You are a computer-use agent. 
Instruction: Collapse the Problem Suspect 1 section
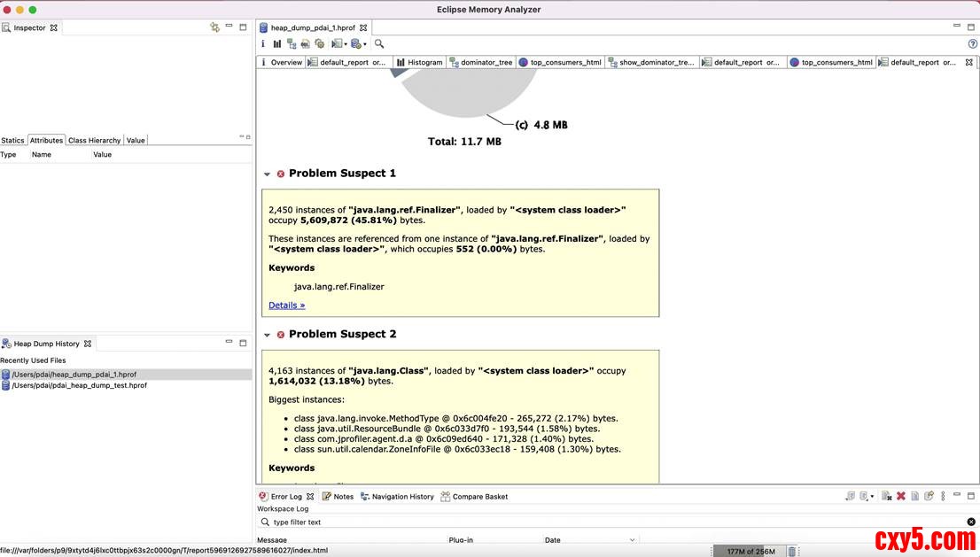pos(268,174)
